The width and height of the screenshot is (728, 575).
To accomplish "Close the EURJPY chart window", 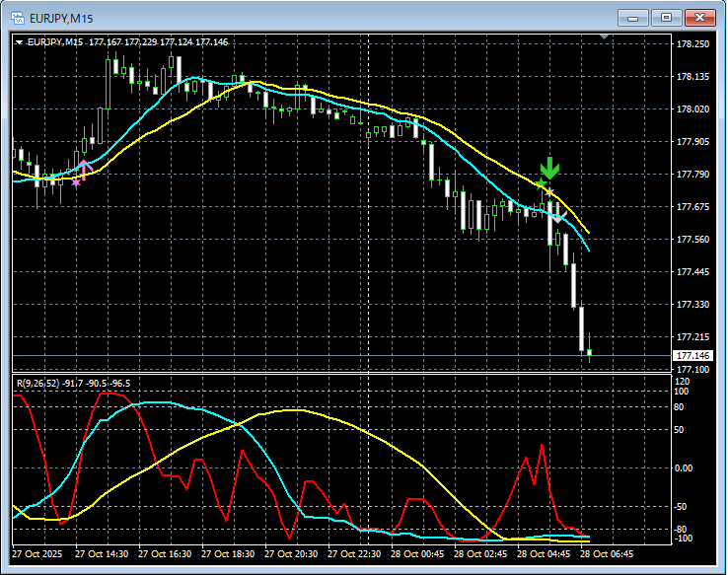I will click(699, 18).
